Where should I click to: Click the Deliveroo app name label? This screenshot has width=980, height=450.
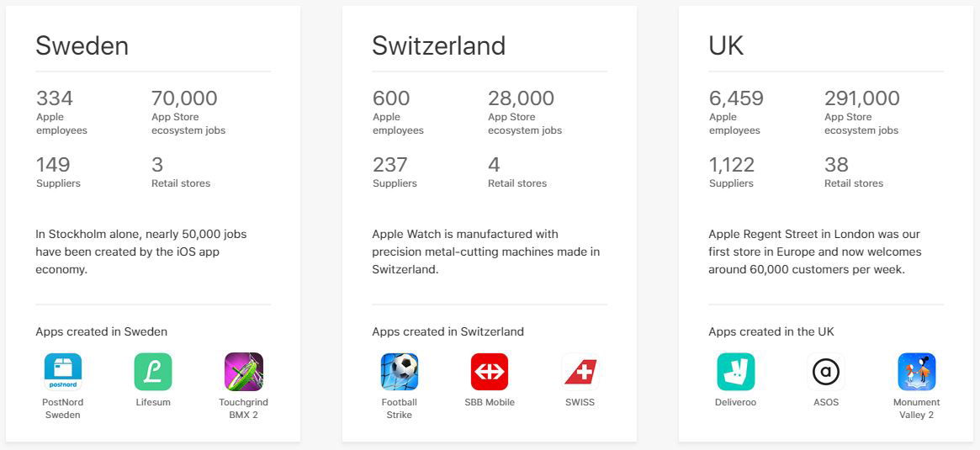[735, 403]
